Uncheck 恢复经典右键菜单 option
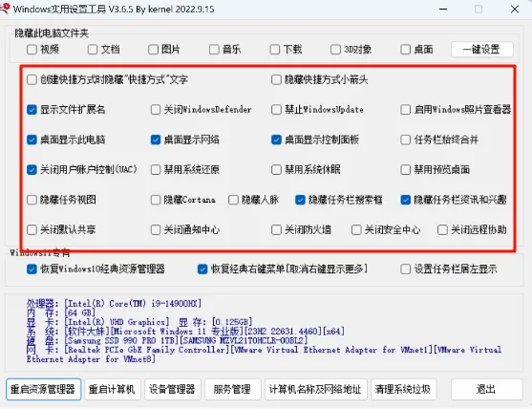Viewport: 532px width, 409px height. point(202,269)
